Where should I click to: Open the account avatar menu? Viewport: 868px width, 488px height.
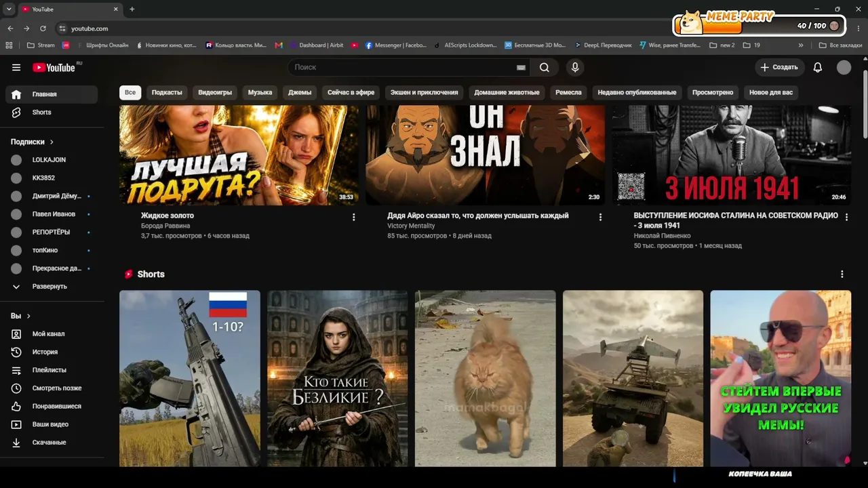844,67
